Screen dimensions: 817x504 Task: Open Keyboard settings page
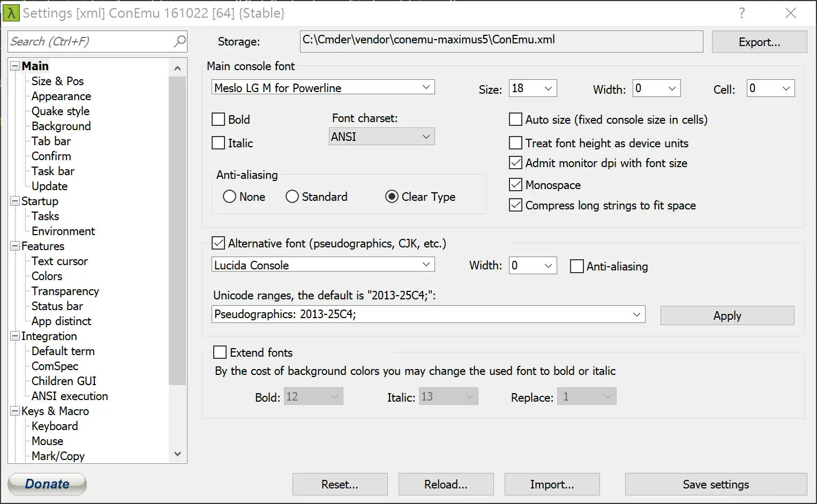coord(55,426)
